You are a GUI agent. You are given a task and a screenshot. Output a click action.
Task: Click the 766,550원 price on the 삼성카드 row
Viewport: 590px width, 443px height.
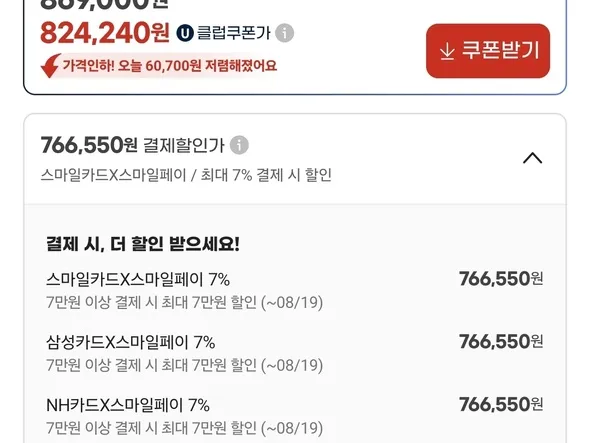(x=501, y=342)
